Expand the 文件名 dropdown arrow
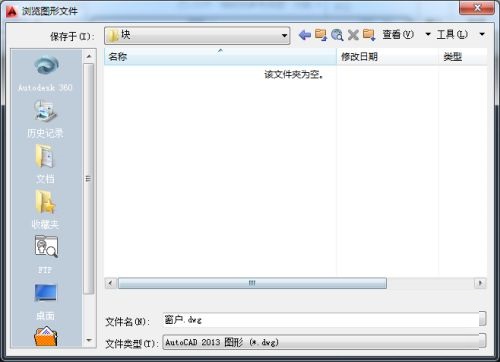Image resolution: width=500 pixels, height=362 pixels. (x=483, y=319)
